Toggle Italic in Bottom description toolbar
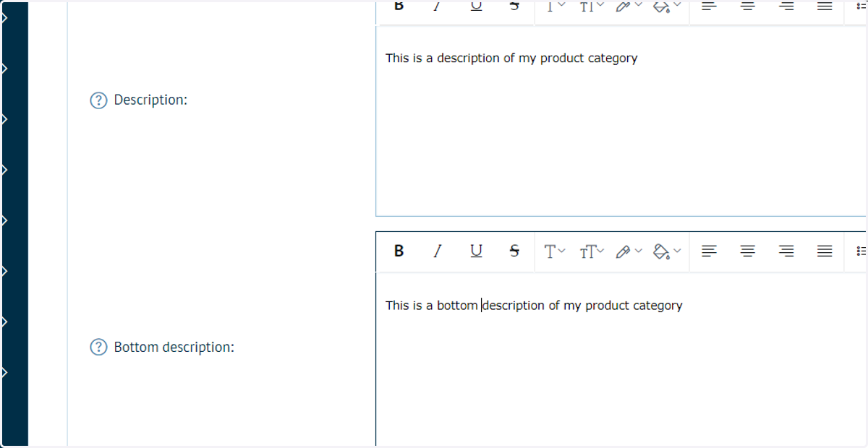 436,251
